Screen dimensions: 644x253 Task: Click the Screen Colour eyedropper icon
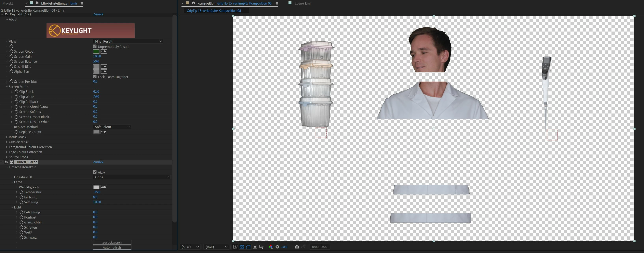[x=104, y=51]
